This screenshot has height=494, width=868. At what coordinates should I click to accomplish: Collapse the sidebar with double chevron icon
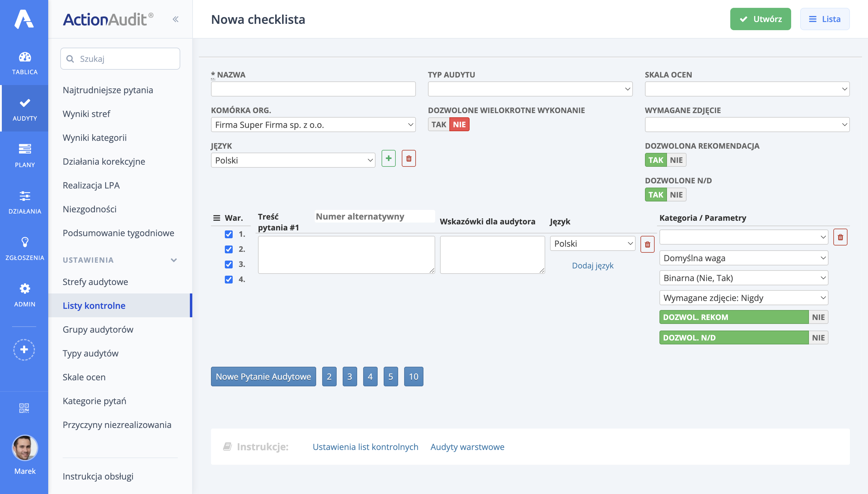click(x=175, y=19)
